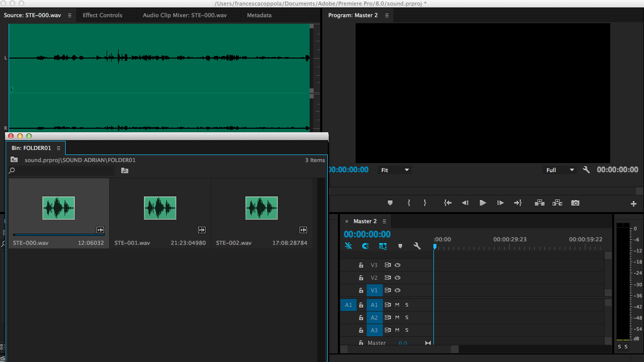Close the Master 2 timeline tab
The width and height of the screenshot is (644, 362).
(346, 221)
